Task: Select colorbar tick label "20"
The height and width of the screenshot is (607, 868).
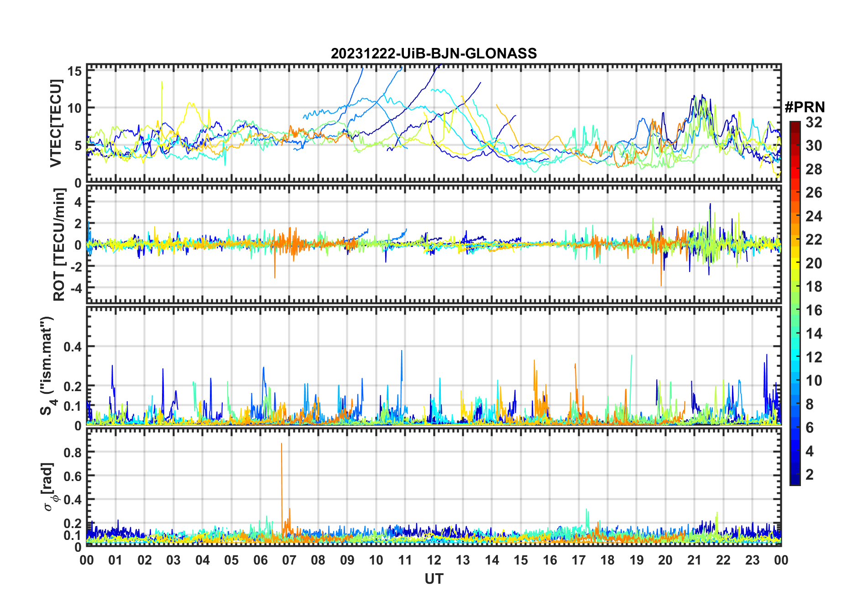Action: point(814,263)
